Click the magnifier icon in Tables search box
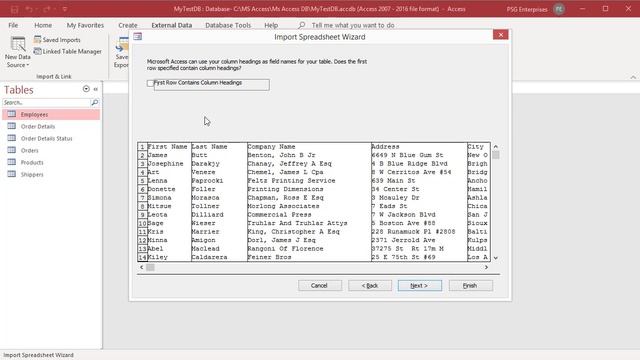This screenshot has height=360, width=640. [95, 102]
